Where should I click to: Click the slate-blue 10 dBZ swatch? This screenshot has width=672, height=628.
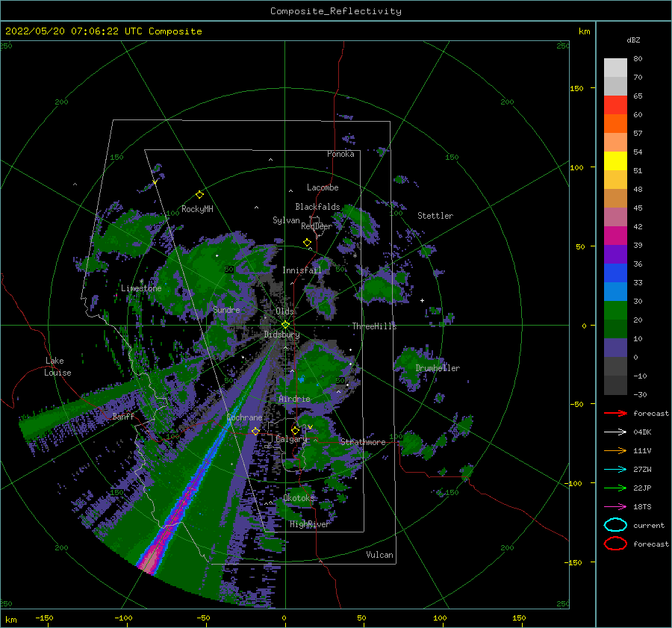pyautogui.click(x=615, y=347)
